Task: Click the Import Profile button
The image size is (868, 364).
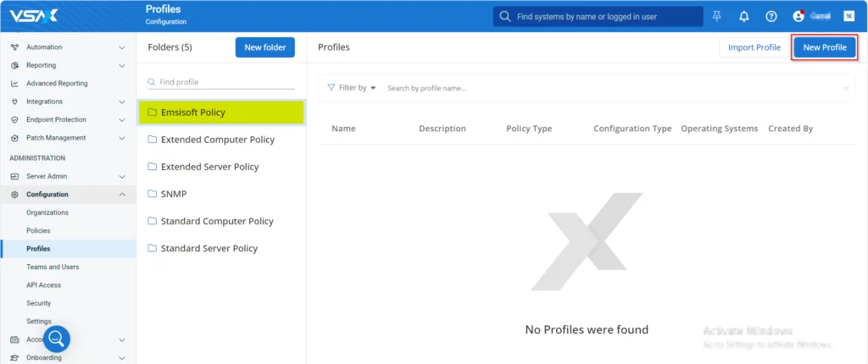Action: tap(754, 47)
